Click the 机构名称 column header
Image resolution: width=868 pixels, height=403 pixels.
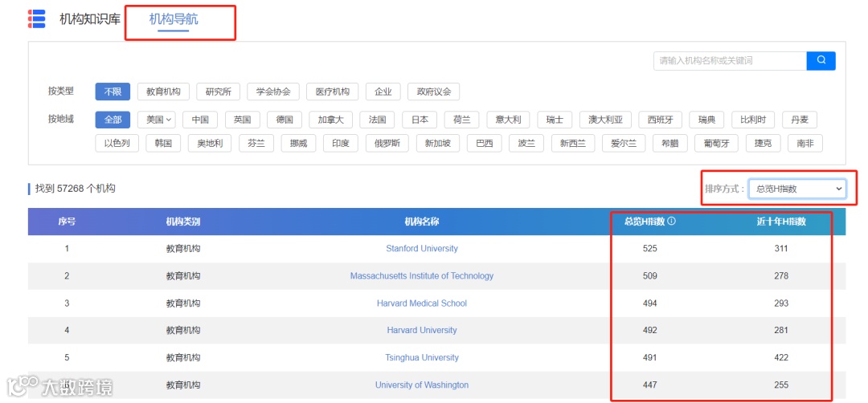pyautogui.click(x=422, y=222)
